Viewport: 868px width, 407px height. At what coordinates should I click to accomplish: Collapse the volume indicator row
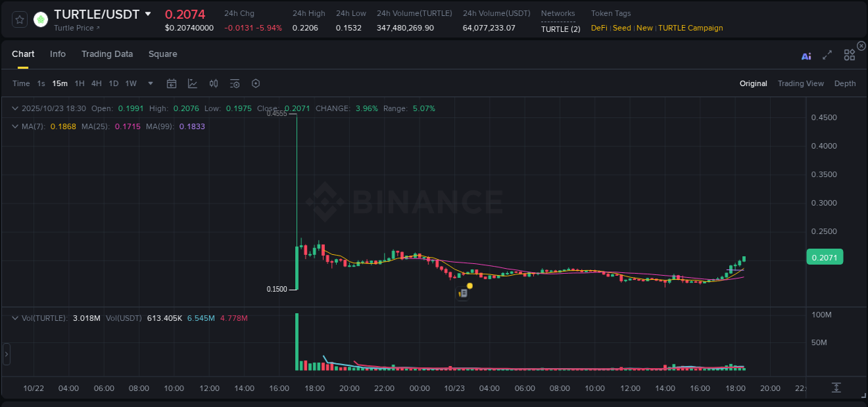15,317
